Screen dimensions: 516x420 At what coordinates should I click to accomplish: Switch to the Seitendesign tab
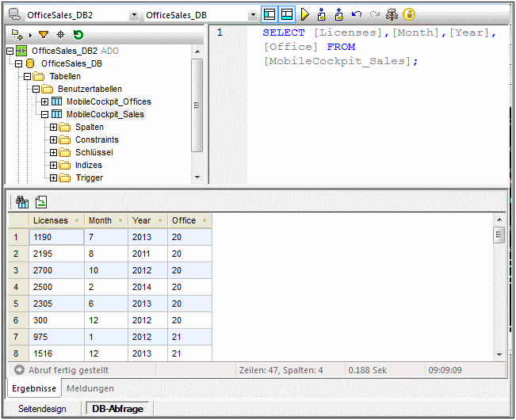click(43, 409)
